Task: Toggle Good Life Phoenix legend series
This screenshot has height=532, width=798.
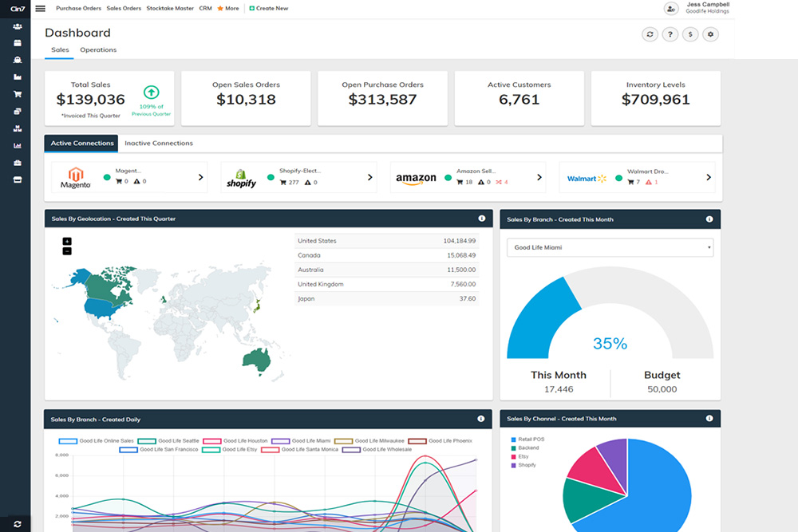Action: tap(440, 441)
